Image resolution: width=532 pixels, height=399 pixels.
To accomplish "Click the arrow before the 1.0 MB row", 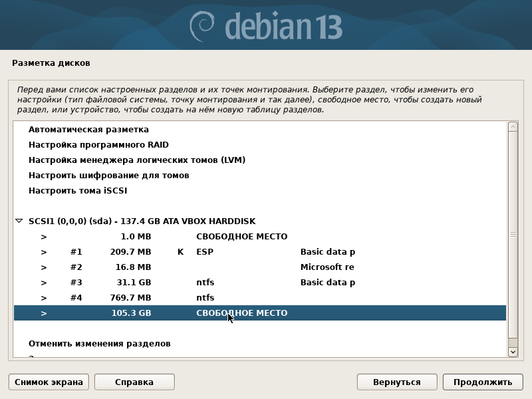I will click(44, 237).
